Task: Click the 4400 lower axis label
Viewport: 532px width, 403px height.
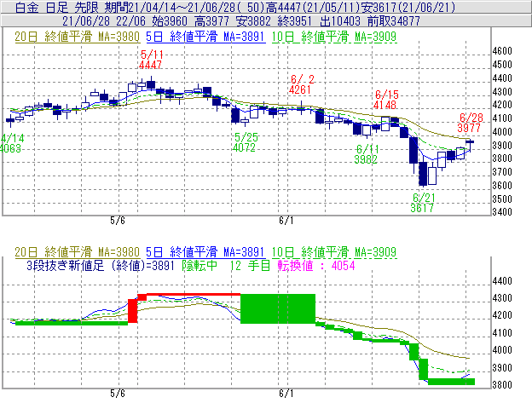Action: click(x=502, y=281)
